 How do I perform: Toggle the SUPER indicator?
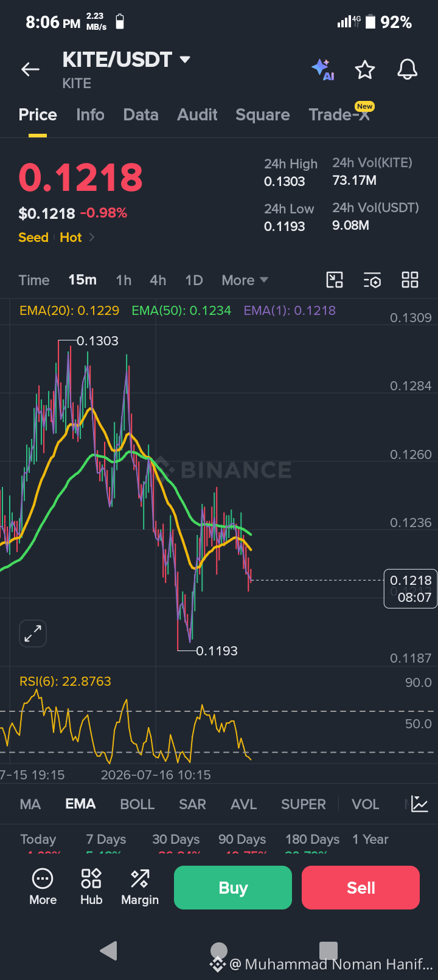click(304, 804)
